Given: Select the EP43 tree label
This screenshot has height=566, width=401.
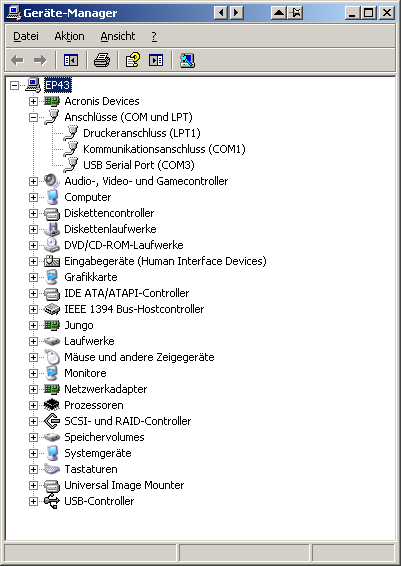Looking at the screenshot, I should [57, 85].
